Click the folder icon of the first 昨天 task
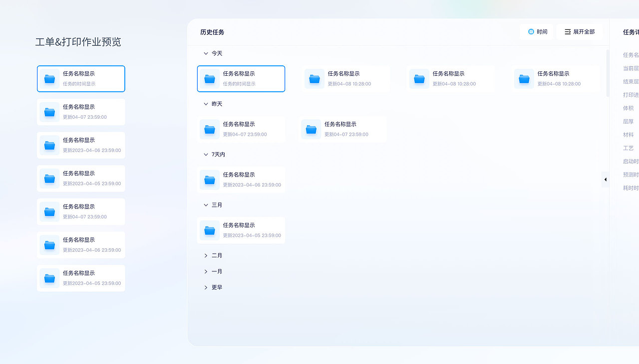The width and height of the screenshot is (639, 364). pyautogui.click(x=209, y=129)
